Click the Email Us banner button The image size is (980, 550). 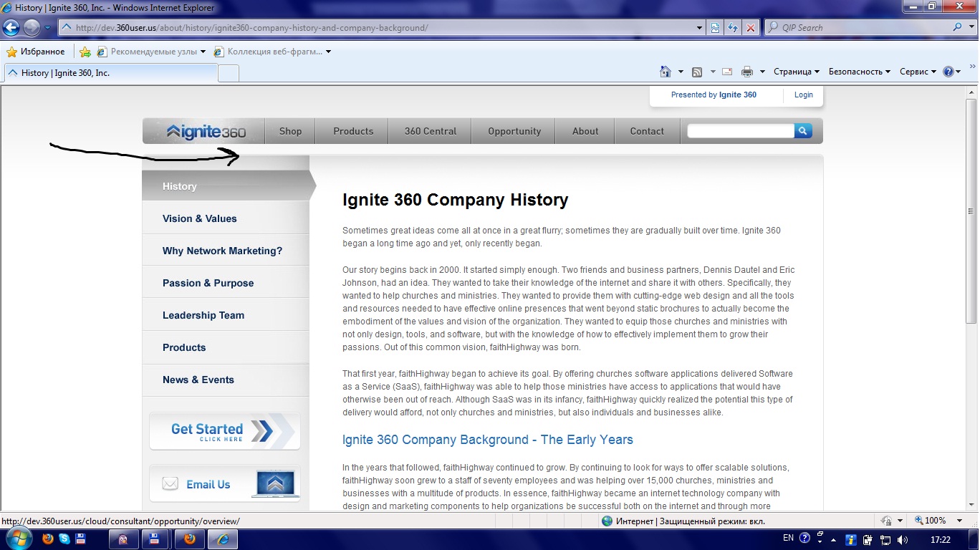coord(225,484)
